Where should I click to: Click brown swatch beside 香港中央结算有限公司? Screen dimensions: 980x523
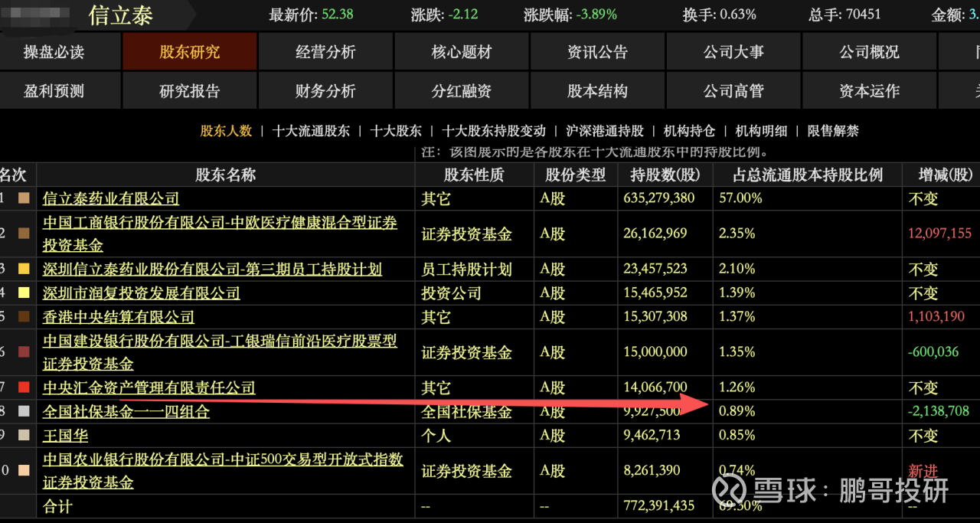click(24, 316)
